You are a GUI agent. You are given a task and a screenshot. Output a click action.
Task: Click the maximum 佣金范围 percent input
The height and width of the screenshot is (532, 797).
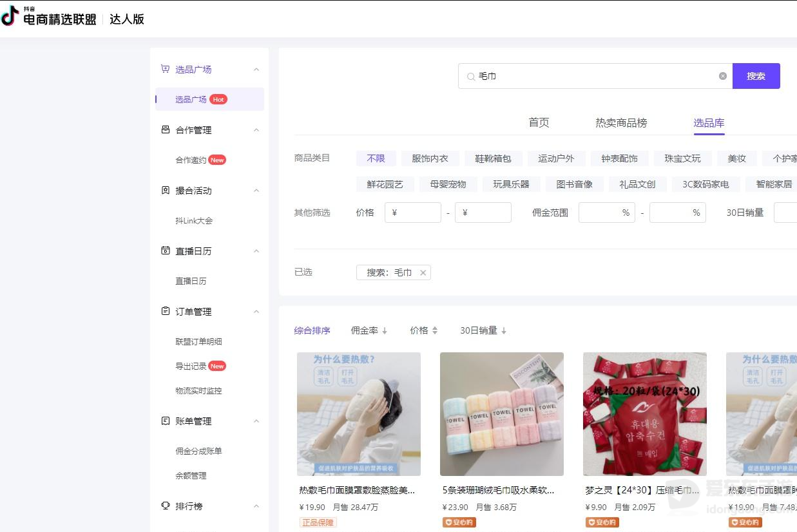click(678, 213)
